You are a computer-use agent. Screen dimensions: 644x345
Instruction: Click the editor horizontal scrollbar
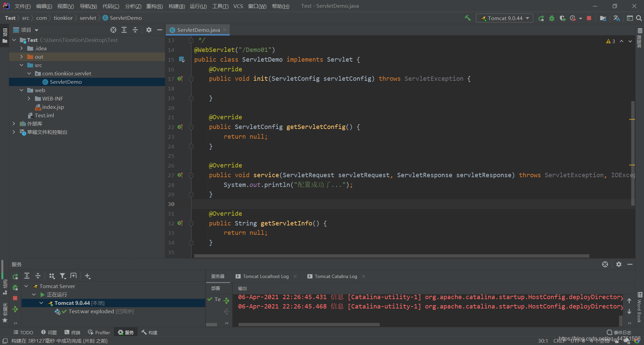pyautogui.click(x=391, y=256)
